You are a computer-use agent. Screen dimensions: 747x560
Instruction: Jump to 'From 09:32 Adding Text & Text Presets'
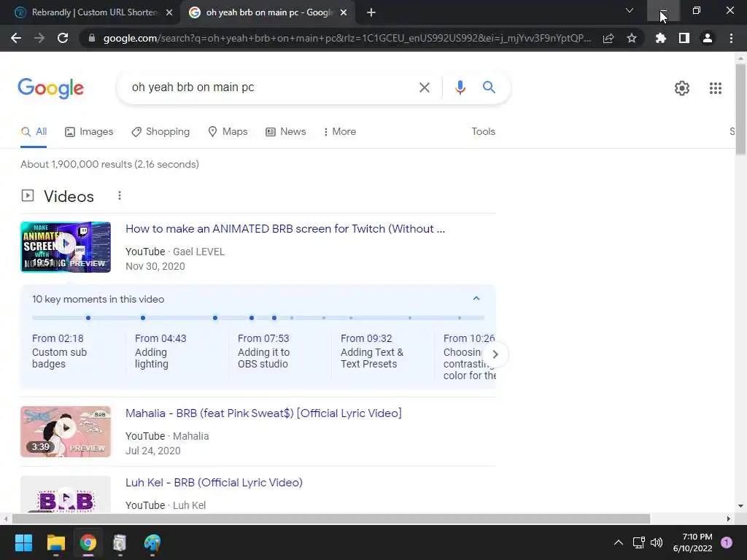372,351
